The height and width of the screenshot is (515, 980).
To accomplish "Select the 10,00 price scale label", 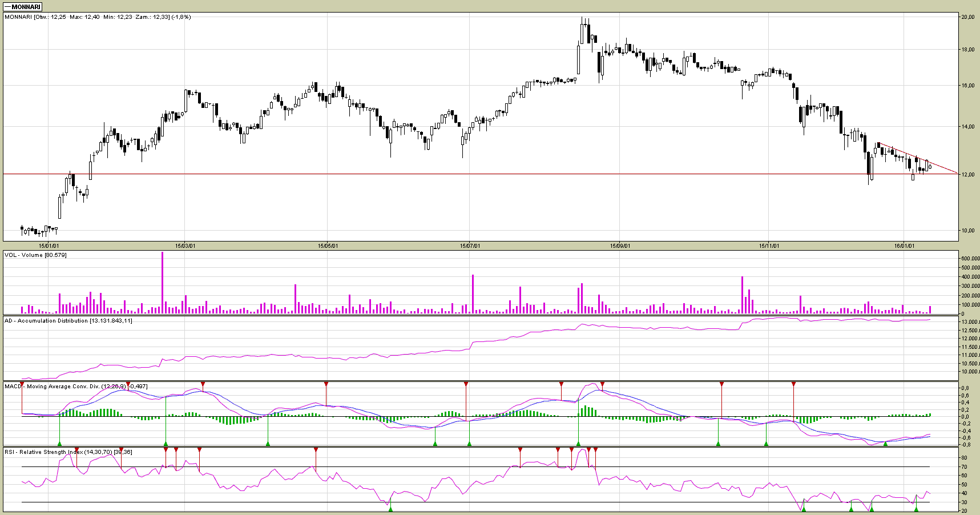I will pyautogui.click(x=967, y=231).
